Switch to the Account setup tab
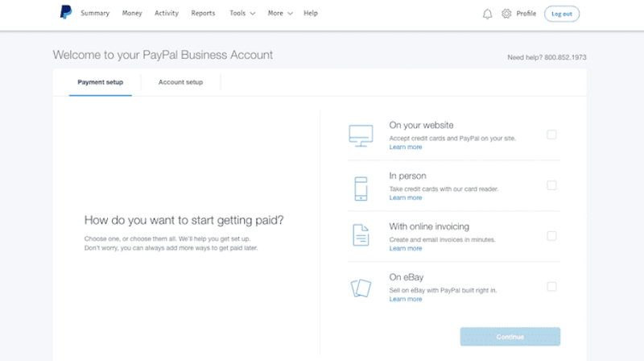The height and width of the screenshot is (361, 644). 180,82
